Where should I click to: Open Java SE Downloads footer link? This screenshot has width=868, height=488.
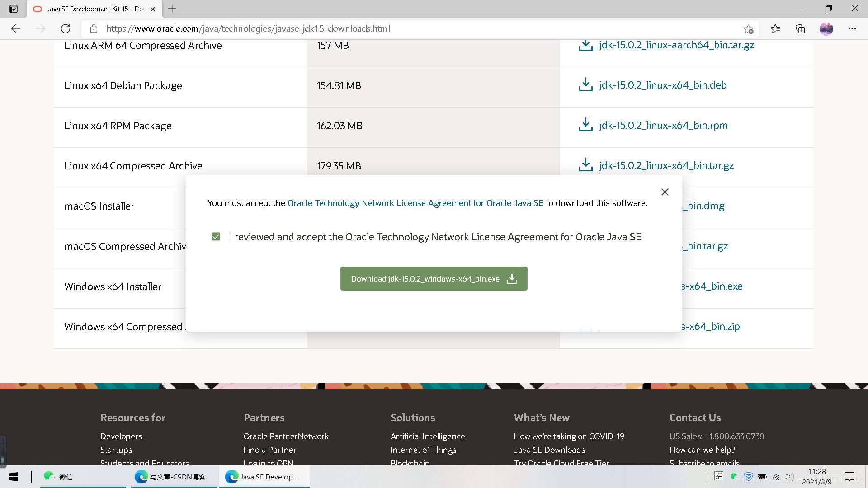[549, 450]
